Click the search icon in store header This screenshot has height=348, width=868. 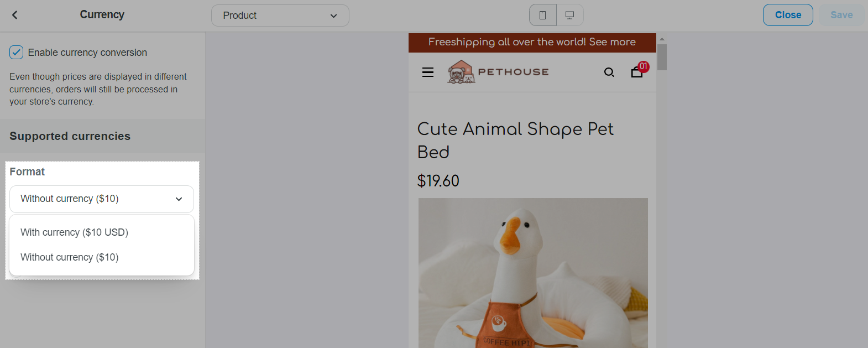[609, 72]
